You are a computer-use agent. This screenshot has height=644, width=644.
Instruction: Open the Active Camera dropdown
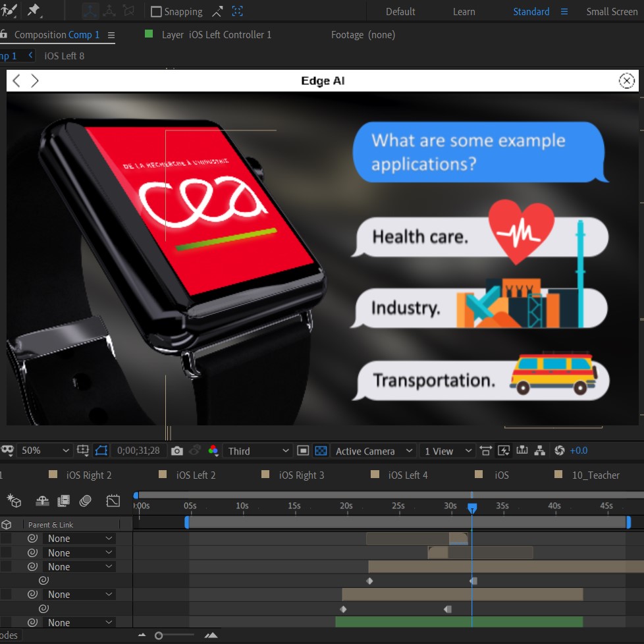point(373,451)
